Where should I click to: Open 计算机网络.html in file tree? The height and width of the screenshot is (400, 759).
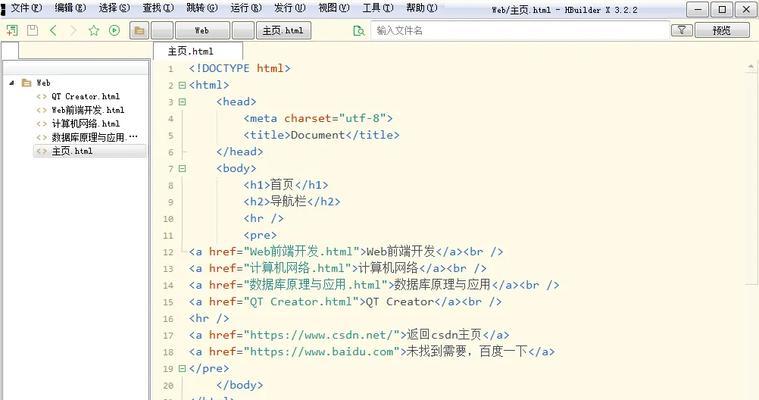point(85,123)
